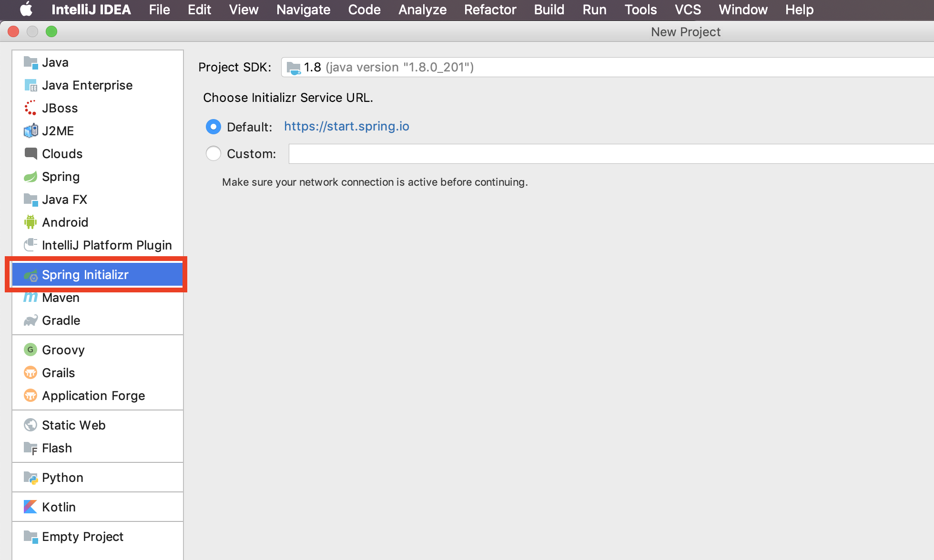Click the Spring leaf icon

point(30,177)
